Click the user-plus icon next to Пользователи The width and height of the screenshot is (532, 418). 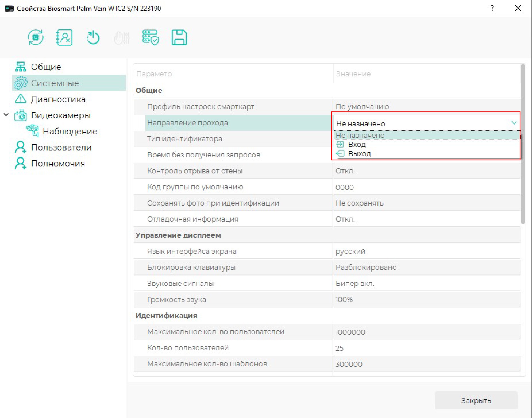(21, 147)
